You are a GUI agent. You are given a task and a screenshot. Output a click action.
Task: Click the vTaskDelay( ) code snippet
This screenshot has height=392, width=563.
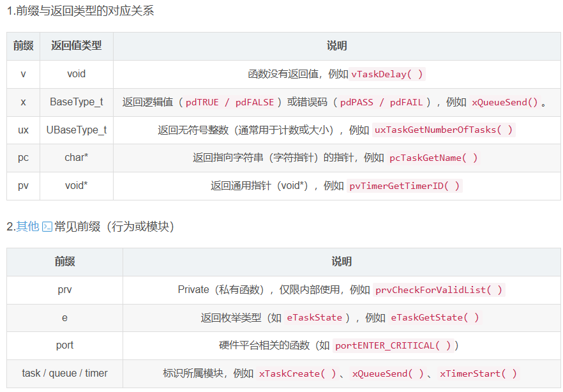pos(387,74)
